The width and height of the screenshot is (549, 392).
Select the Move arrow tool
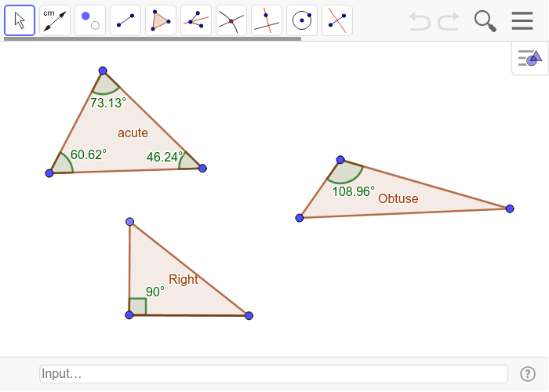(x=20, y=20)
